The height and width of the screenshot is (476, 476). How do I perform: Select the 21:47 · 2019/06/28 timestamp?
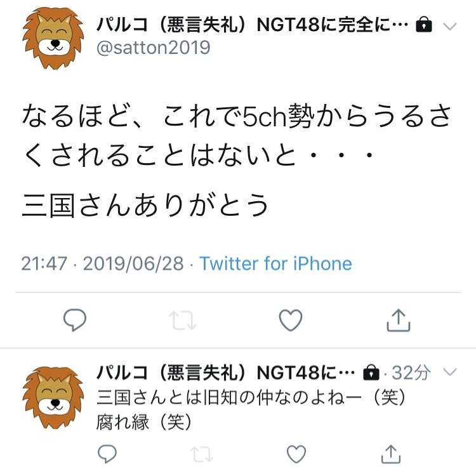tap(102, 263)
